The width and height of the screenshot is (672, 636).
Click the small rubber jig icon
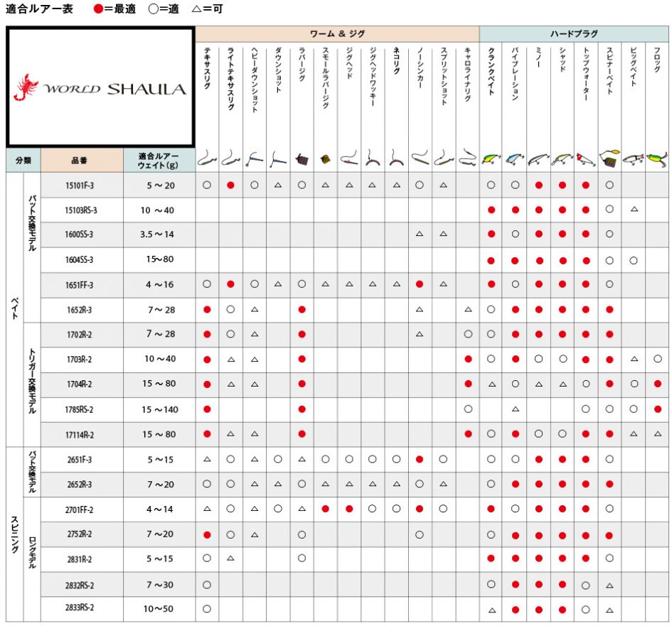pos(325,160)
